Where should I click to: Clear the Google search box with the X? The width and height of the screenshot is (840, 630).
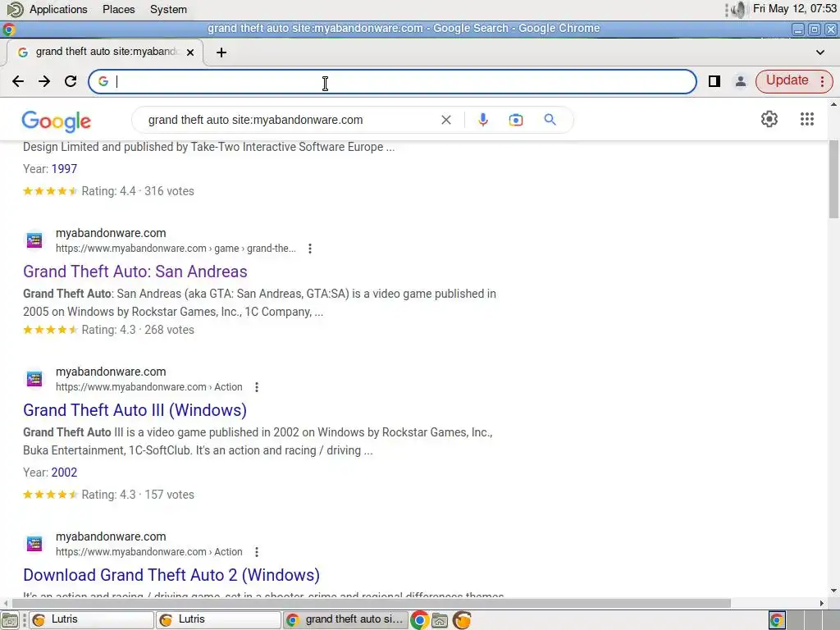coord(445,120)
